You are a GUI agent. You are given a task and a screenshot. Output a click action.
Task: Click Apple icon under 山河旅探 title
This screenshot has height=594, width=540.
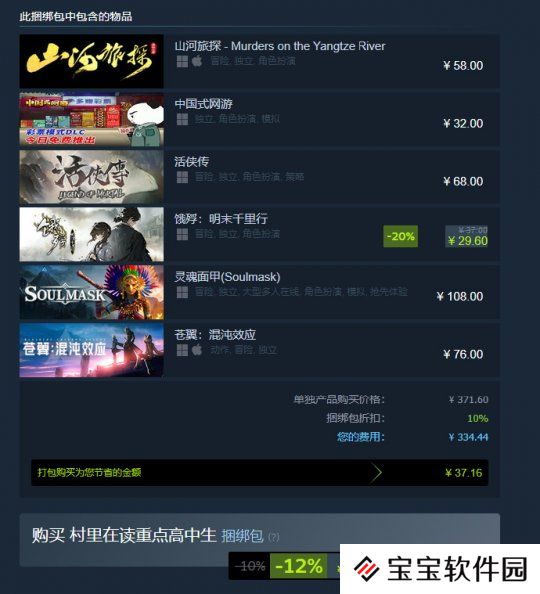[197, 61]
